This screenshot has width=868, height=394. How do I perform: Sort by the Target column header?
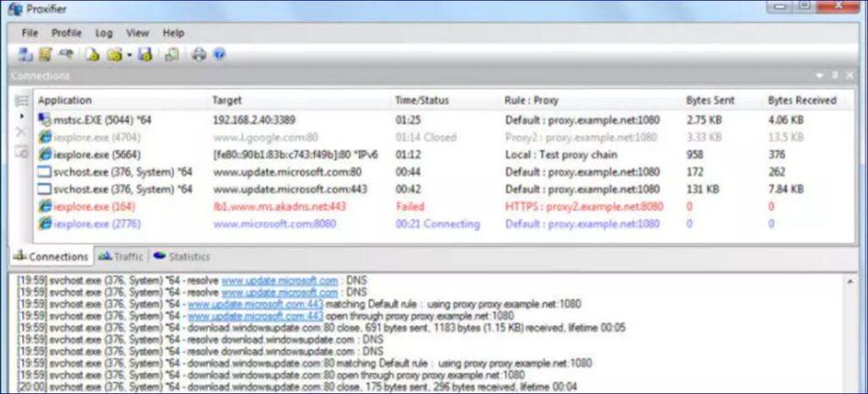(227, 101)
